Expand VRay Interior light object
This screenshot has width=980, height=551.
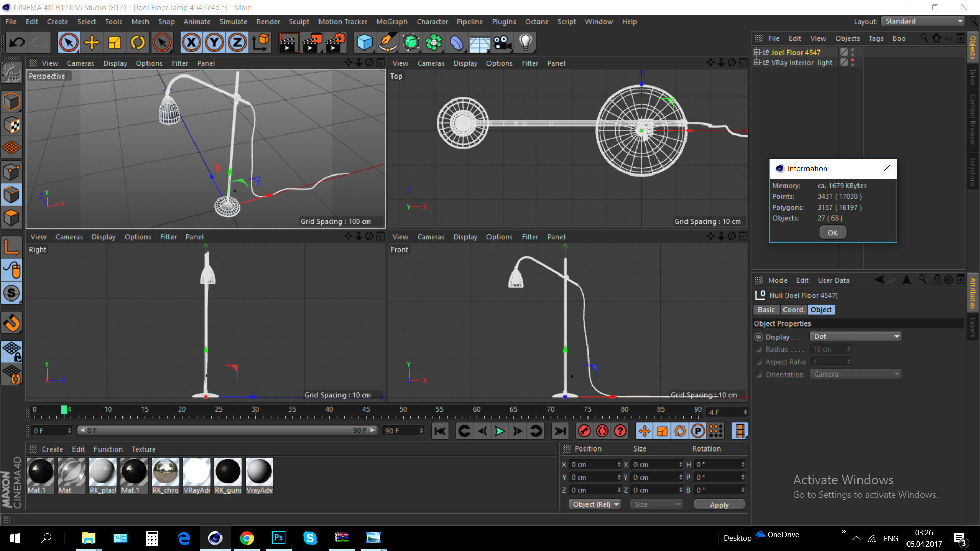757,63
